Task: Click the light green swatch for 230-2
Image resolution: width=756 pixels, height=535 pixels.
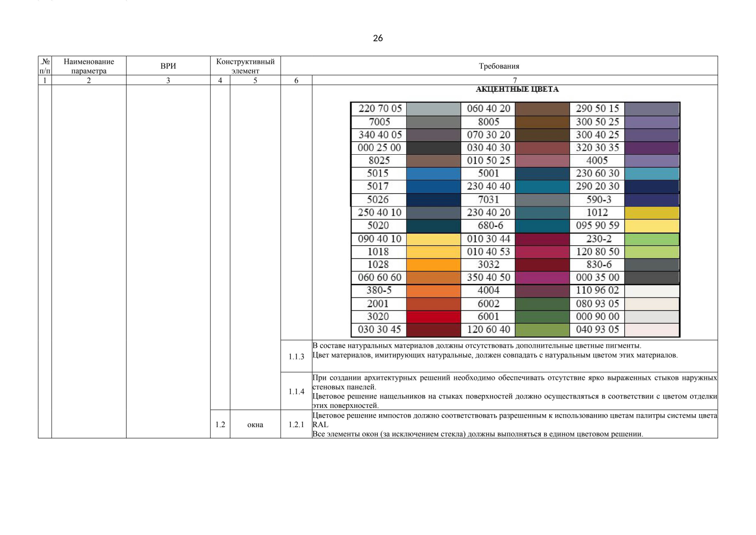Action: coord(652,239)
